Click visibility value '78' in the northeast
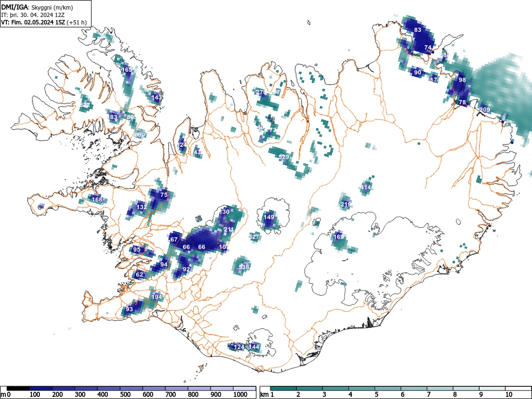Image resolution: width=532 pixels, height=399 pixels. (462, 102)
